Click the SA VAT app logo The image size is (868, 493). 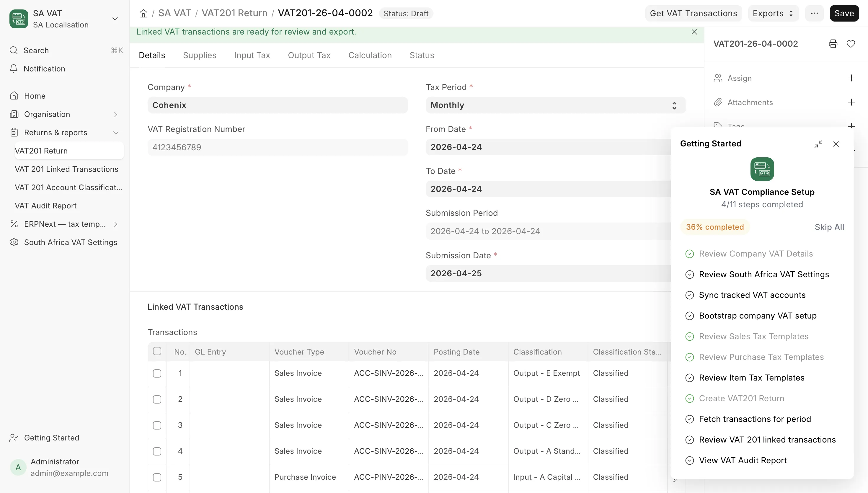pyautogui.click(x=19, y=19)
